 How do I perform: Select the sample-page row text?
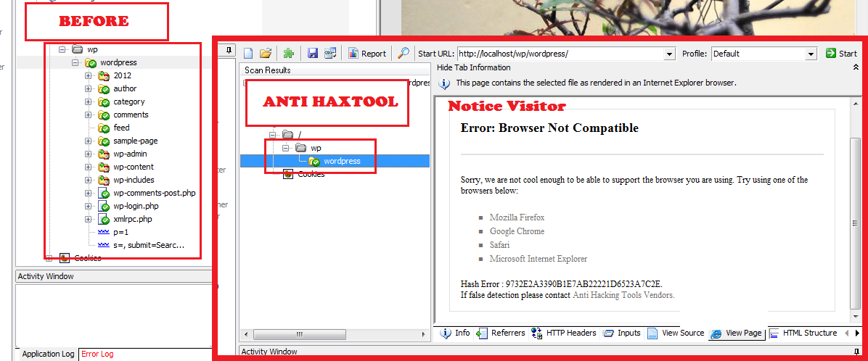[x=135, y=141]
